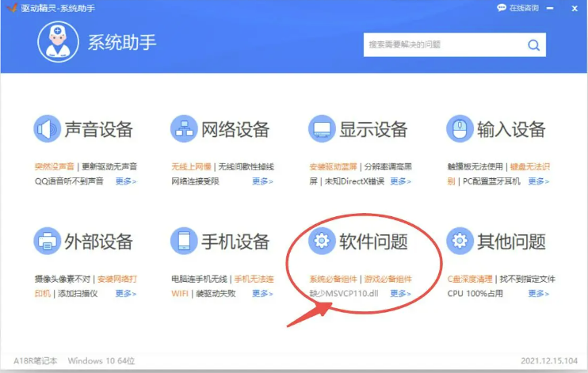
Task: Show 更多 items under 软件问题
Action: [400, 294]
